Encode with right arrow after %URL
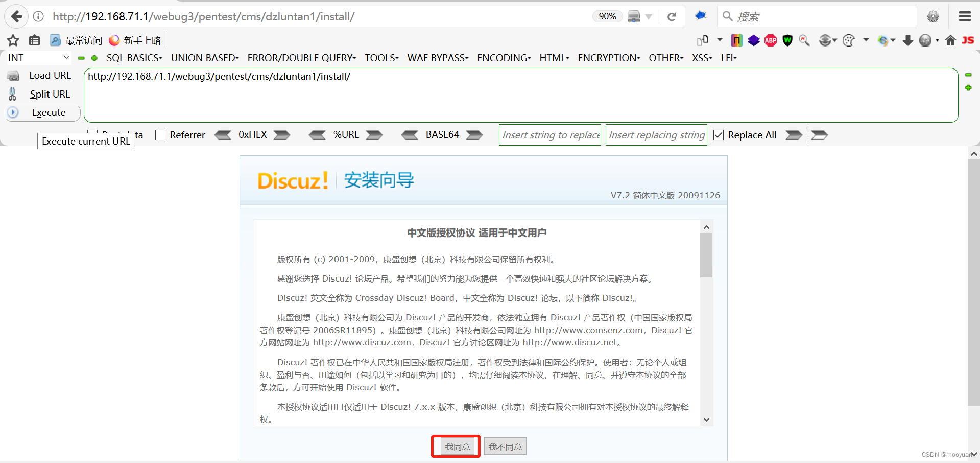The height and width of the screenshot is (463, 980). (x=374, y=135)
